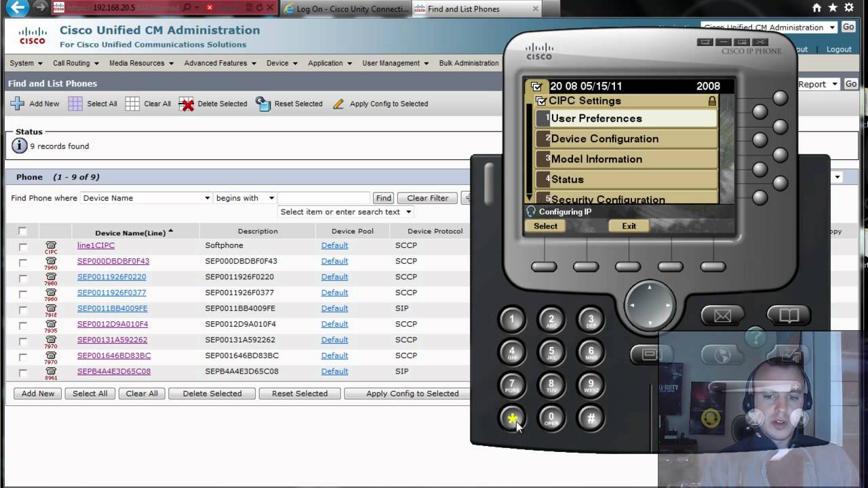The image size is (868, 488).
Task: Select User Preferences in CIPC Settings
Action: click(x=626, y=118)
